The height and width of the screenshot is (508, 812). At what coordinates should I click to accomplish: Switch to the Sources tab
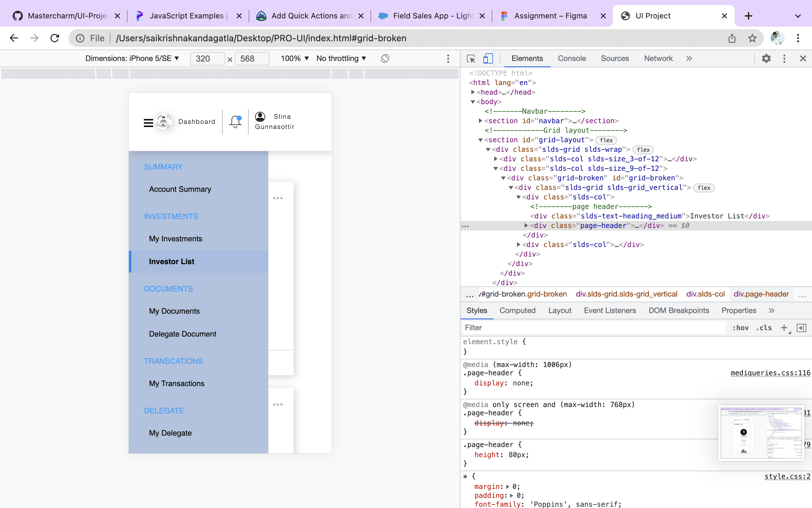[x=615, y=58]
